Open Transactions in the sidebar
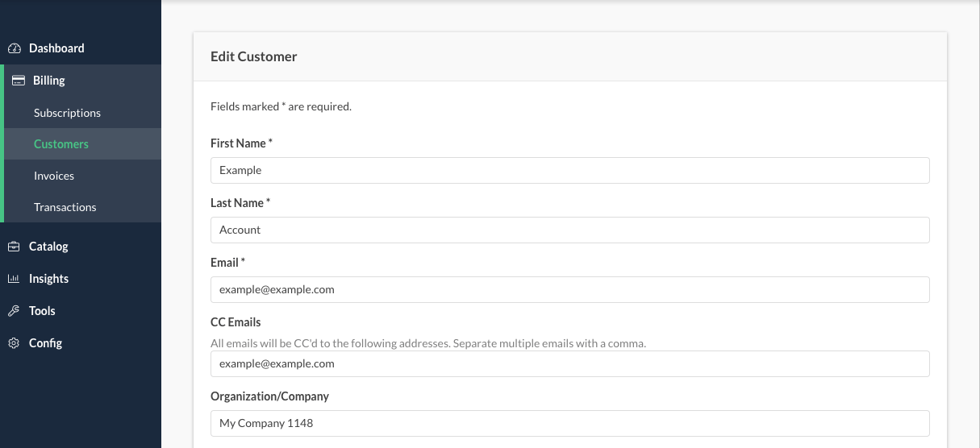The width and height of the screenshot is (980, 448). pos(65,207)
